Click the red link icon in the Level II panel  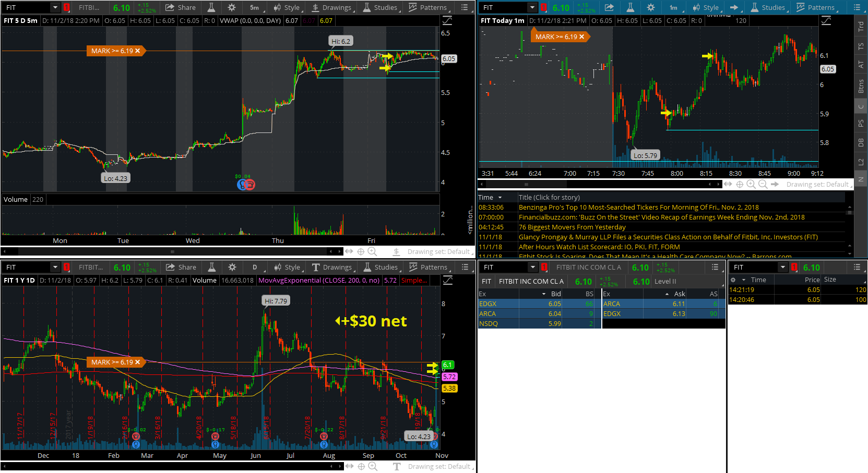coord(544,267)
